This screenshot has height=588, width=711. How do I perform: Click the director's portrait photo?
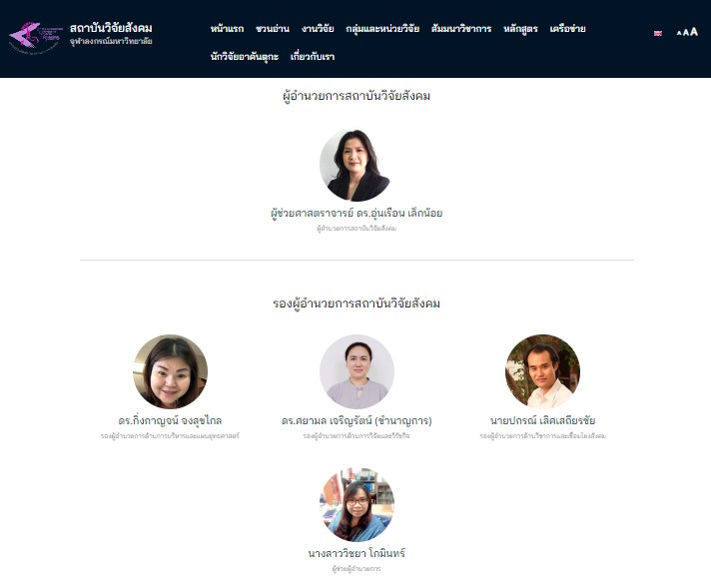click(355, 165)
